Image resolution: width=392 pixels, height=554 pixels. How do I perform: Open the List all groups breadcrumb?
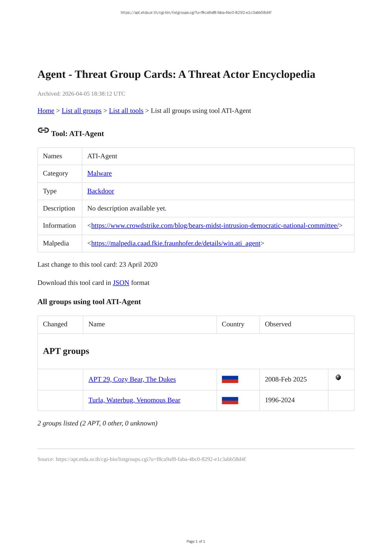pyautogui.click(x=81, y=111)
